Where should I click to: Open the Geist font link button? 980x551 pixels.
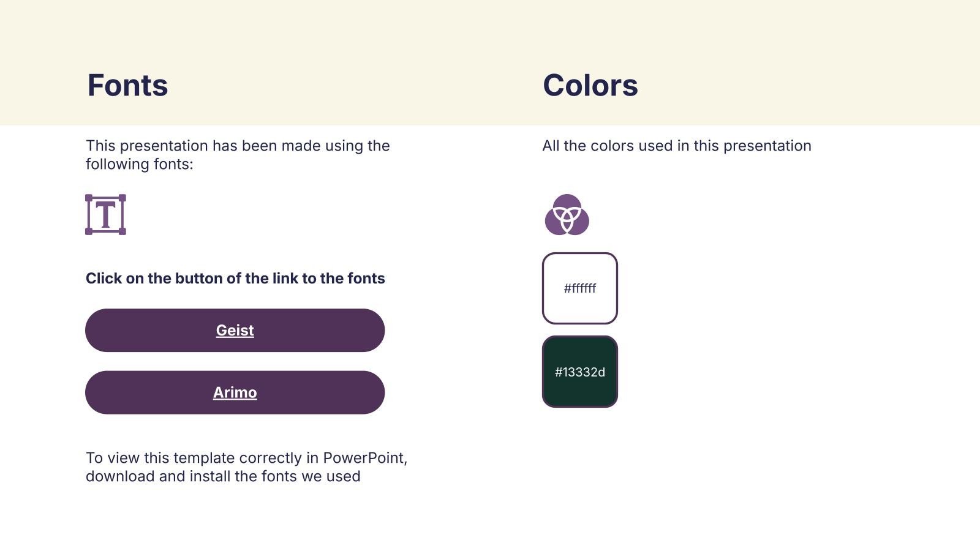pos(235,331)
